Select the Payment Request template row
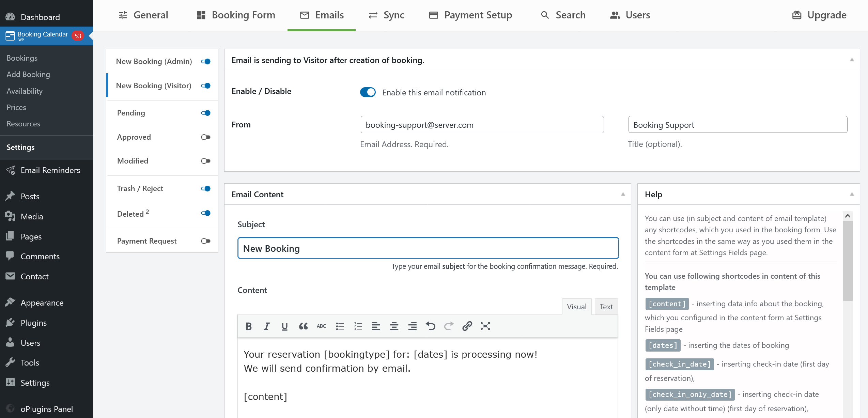Viewport: 868px width, 418px height. pyautogui.click(x=162, y=241)
